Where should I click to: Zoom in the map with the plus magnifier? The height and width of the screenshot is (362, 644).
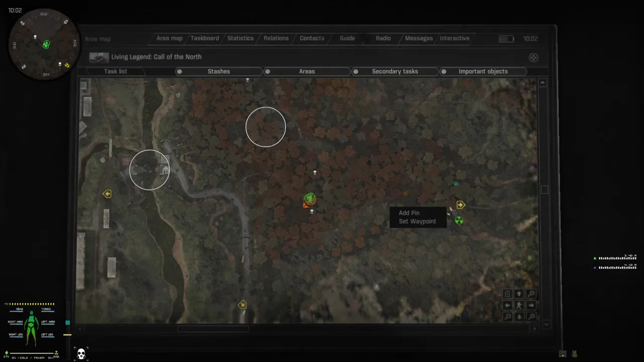point(531,294)
